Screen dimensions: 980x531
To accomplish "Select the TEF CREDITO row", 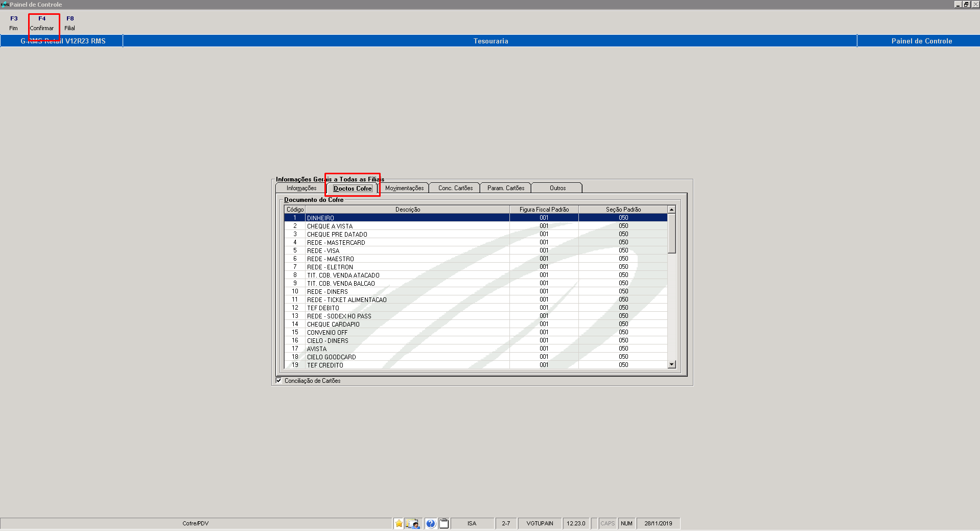I will coord(476,365).
